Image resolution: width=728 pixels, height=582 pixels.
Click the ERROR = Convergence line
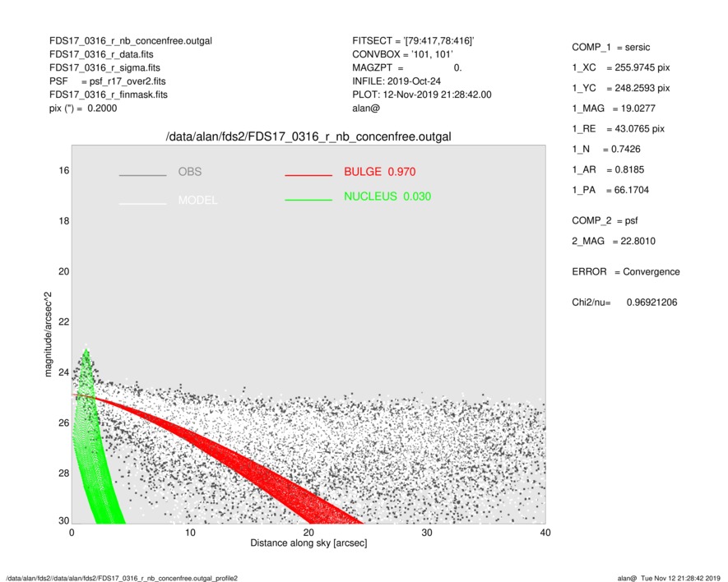tap(625, 272)
